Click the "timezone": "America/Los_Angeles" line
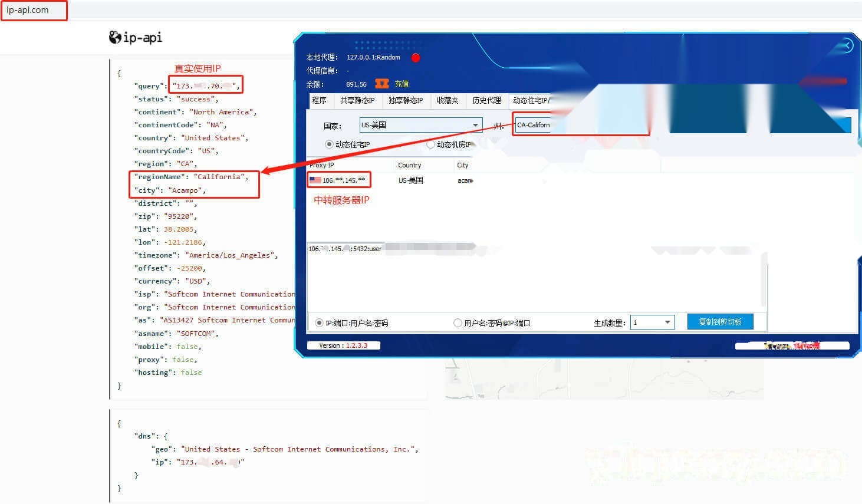Screen dimensions: 862x504 [x=206, y=255]
